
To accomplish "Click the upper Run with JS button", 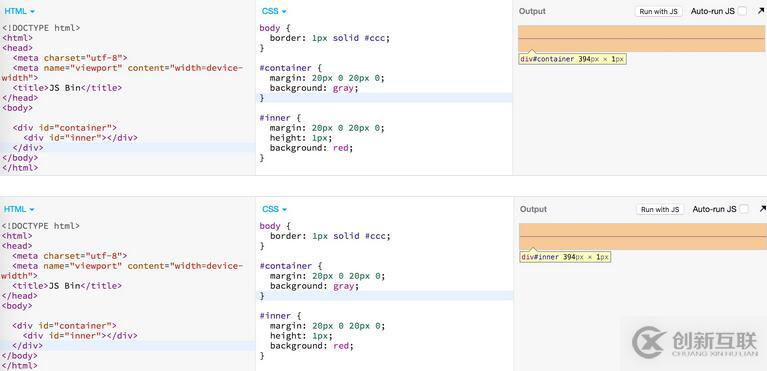I will pos(659,11).
